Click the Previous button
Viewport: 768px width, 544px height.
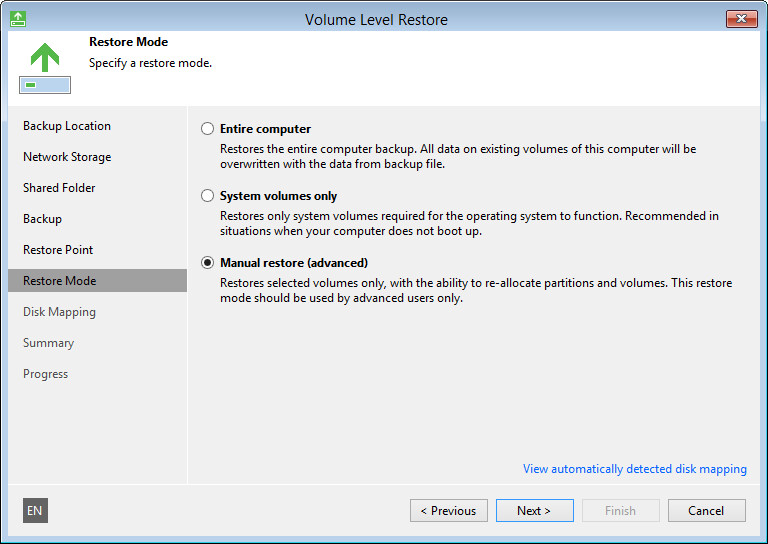coord(449,511)
